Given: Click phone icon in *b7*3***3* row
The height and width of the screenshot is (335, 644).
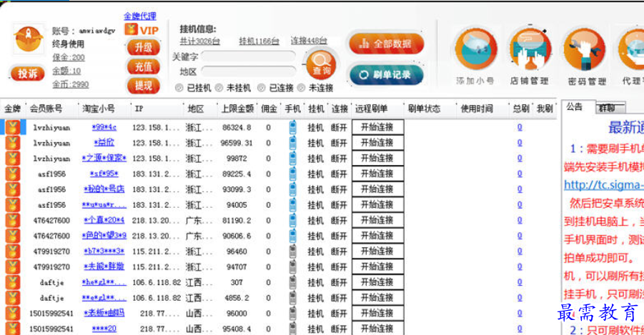Looking at the screenshot, I should 293,251.
